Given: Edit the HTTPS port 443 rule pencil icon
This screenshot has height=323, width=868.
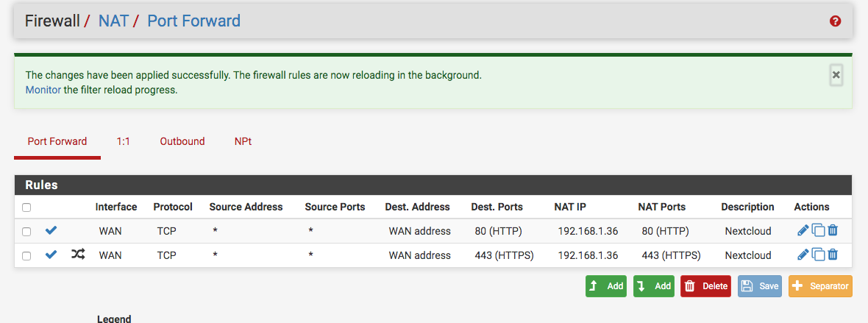Looking at the screenshot, I should [803, 255].
